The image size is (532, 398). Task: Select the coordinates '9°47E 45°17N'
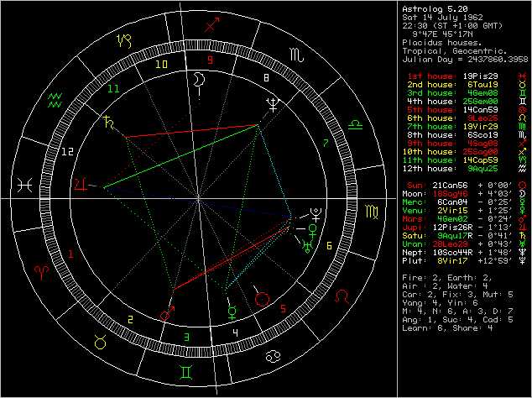(442, 34)
